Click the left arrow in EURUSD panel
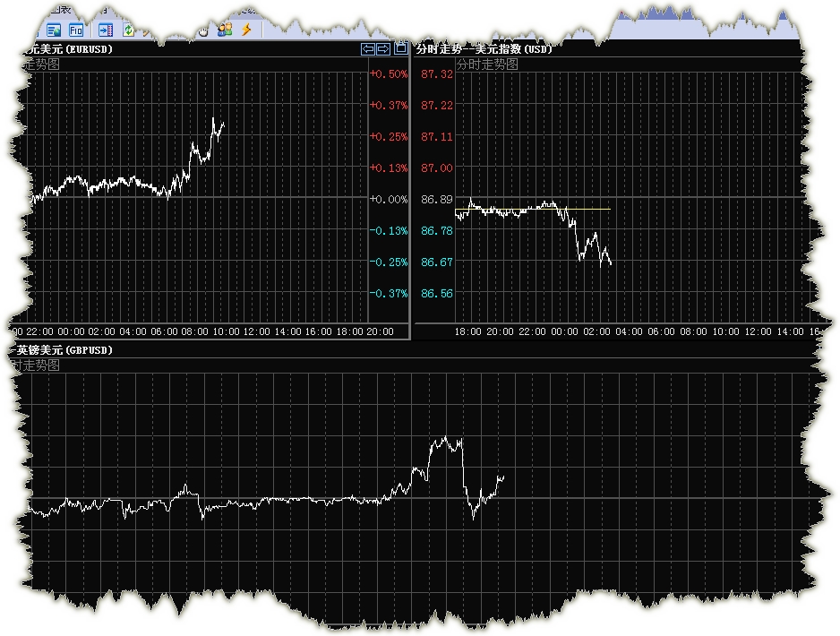 coord(367,49)
